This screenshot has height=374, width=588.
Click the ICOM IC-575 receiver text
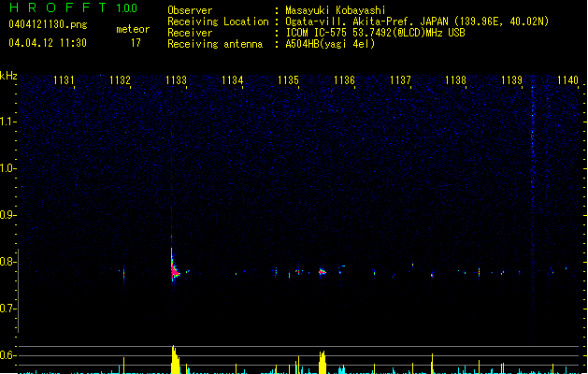point(375,33)
